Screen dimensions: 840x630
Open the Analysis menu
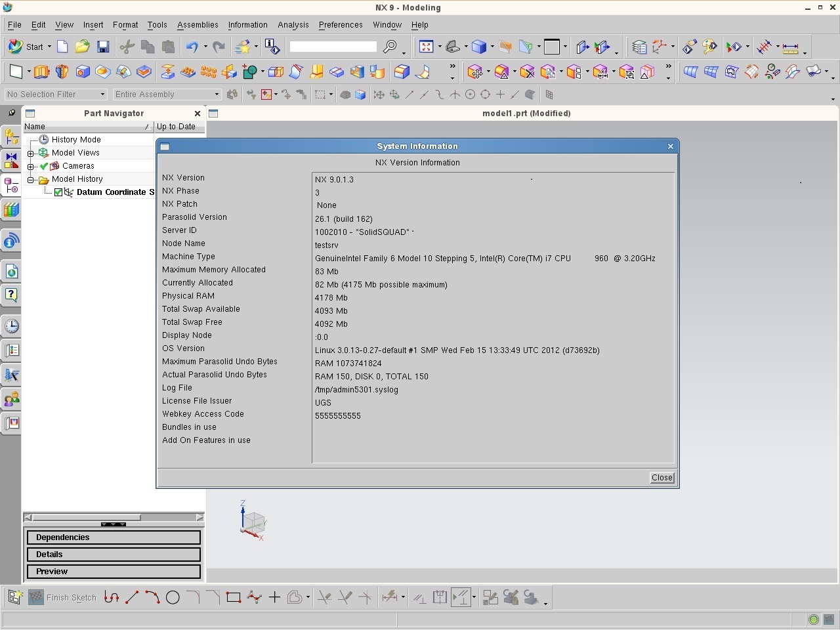pos(293,25)
